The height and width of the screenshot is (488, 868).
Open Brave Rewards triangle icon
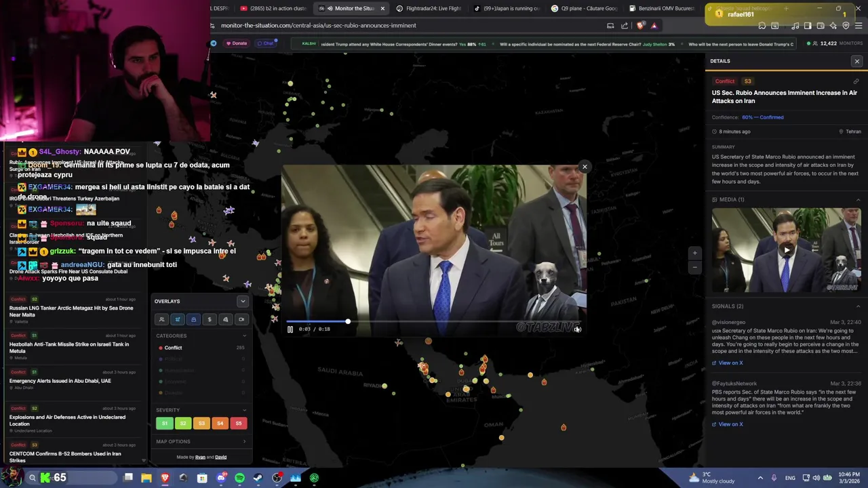pyautogui.click(x=654, y=26)
